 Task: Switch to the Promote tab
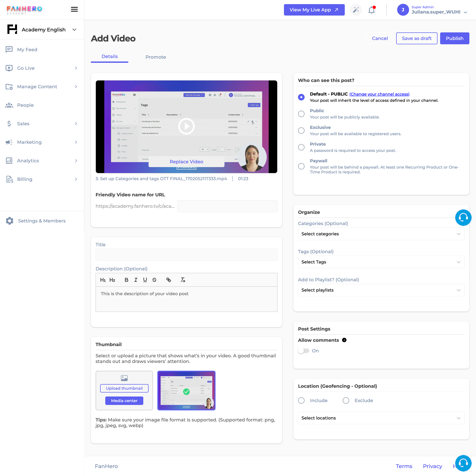coord(156,57)
